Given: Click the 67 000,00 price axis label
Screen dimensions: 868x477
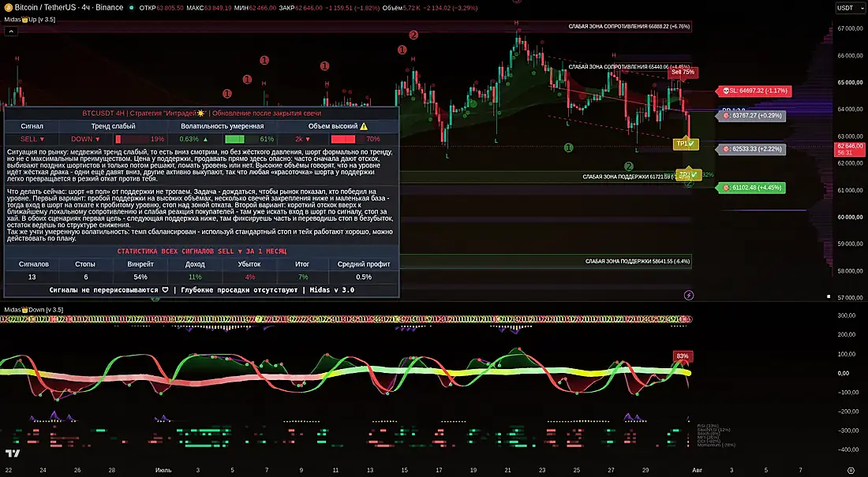Looking at the screenshot, I should tap(850, 28).
